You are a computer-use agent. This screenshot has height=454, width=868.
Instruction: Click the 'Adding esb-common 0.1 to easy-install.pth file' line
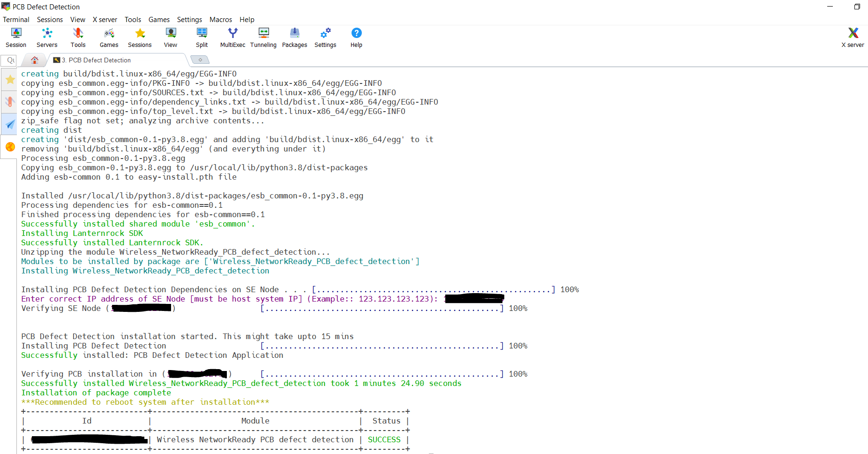click(x=129, y=177)
